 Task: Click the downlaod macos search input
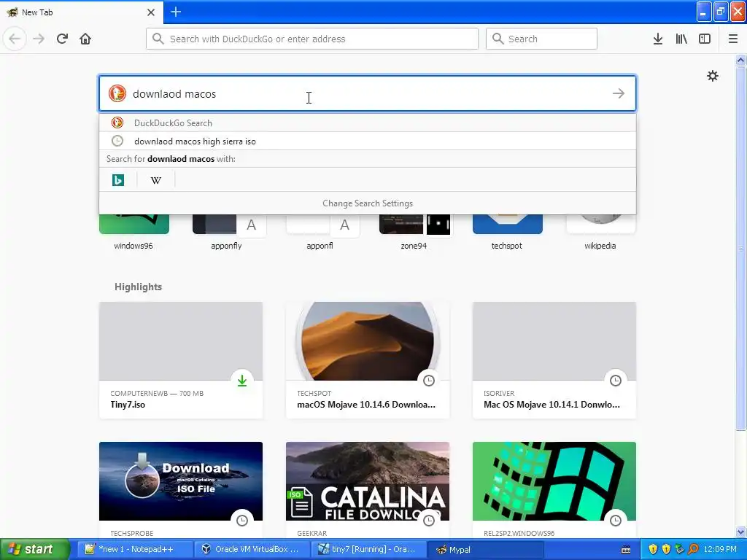point(367,93)
